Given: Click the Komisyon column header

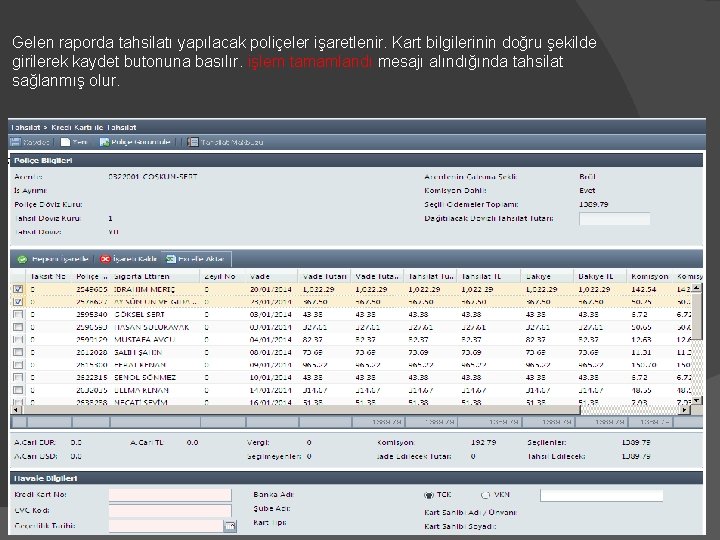Looking at the screenshot, I should point(649,276).
